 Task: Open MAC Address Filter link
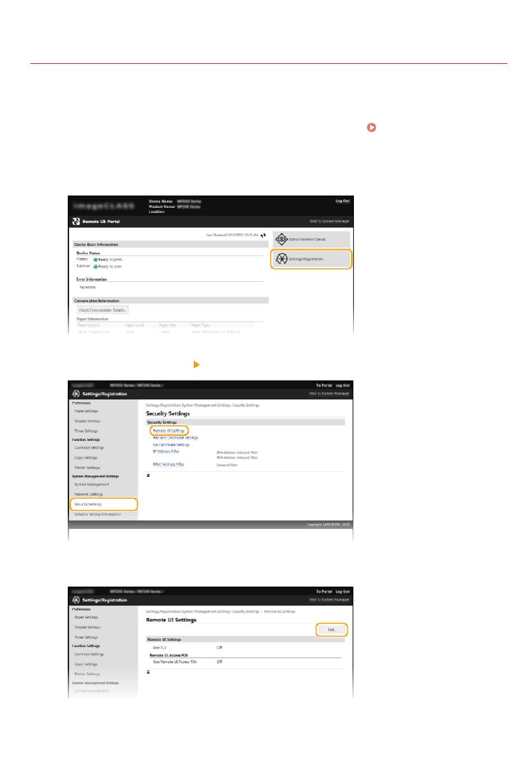click(168, 464)
